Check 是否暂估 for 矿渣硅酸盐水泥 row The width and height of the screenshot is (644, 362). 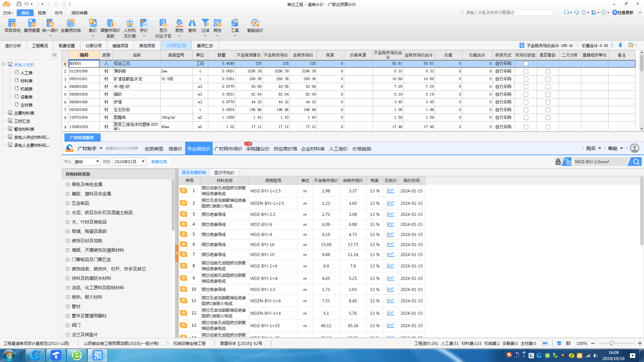pyautogui.click(x=548, y=79)
